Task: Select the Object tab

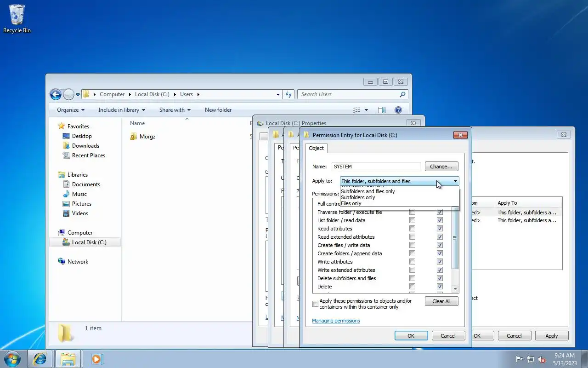Action: click(316, 148)
